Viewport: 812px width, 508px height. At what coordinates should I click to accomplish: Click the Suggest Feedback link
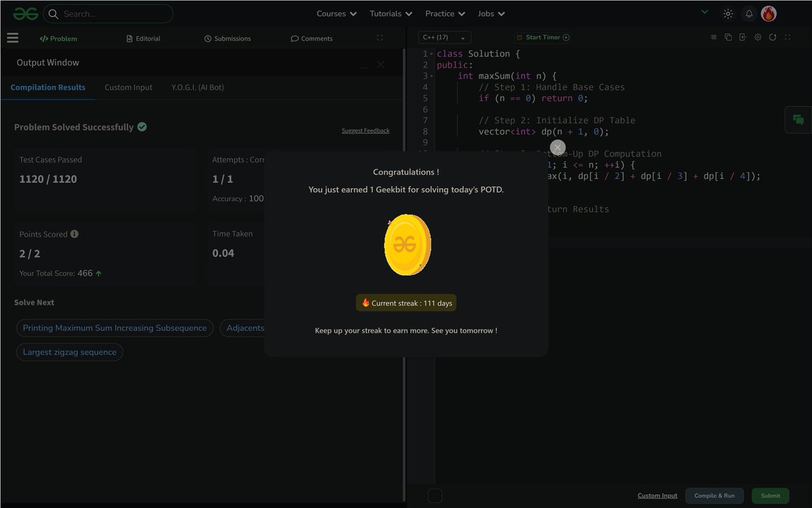coord(365,131)
